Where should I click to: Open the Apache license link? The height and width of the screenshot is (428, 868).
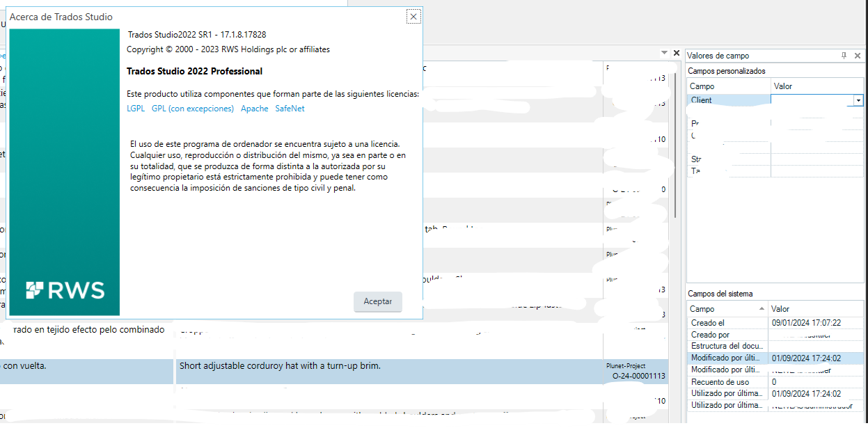coord(254,109)
